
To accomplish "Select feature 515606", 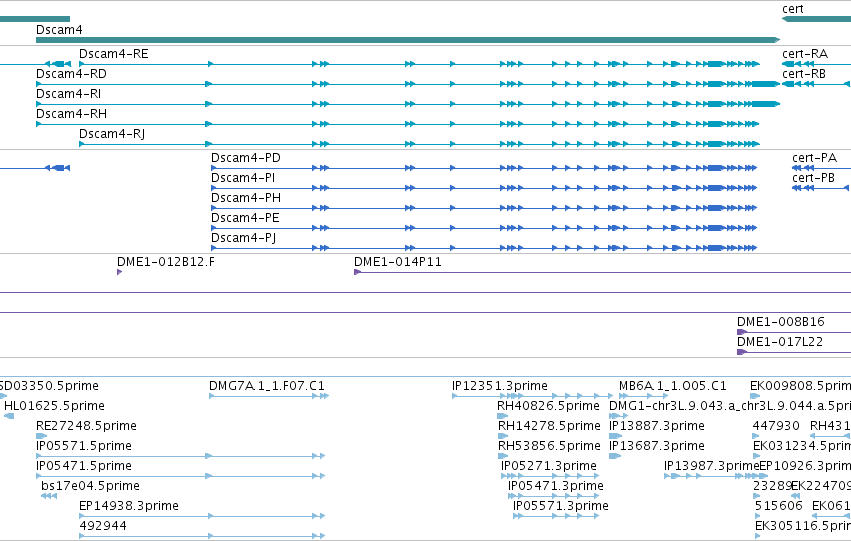I will [x=779, y=506].
